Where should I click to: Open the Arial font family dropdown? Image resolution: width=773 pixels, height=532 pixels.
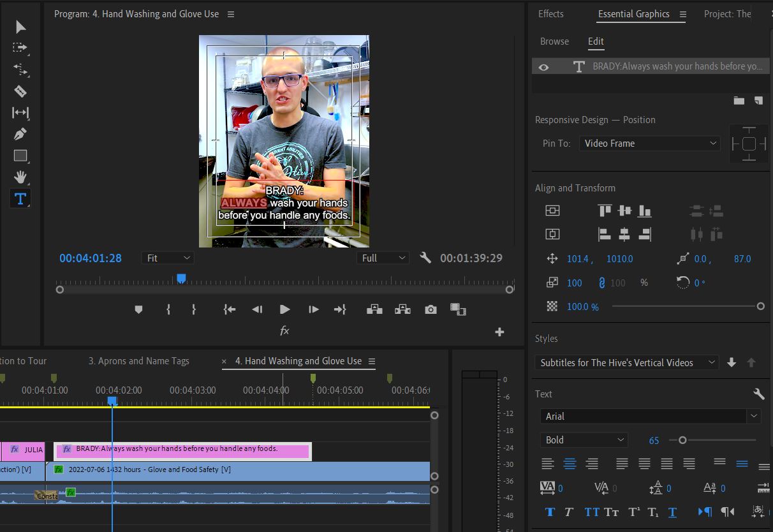pos(651,416)
